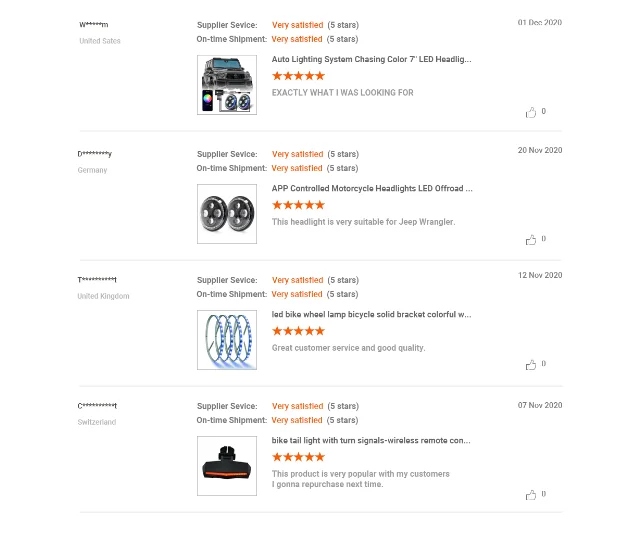Click the 01 Dec 2020 review date
This screenshot has width=639, height=534.
(539, 22)
